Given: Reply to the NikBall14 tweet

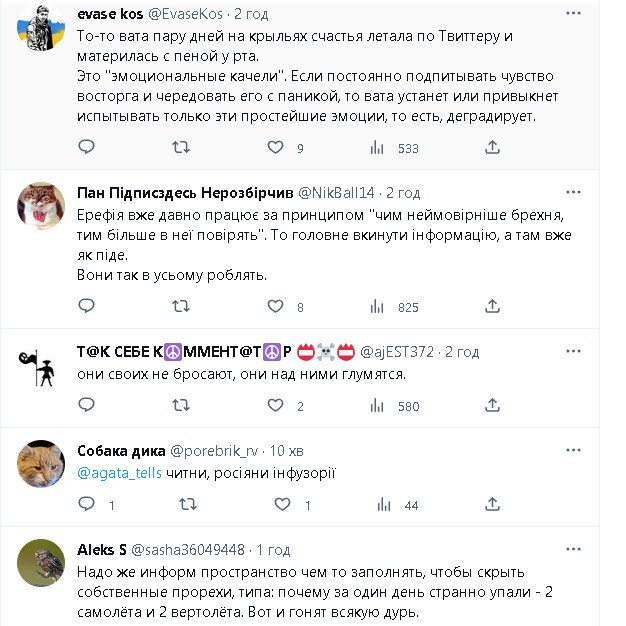Looking at the screenshot, I should [87, 307].
